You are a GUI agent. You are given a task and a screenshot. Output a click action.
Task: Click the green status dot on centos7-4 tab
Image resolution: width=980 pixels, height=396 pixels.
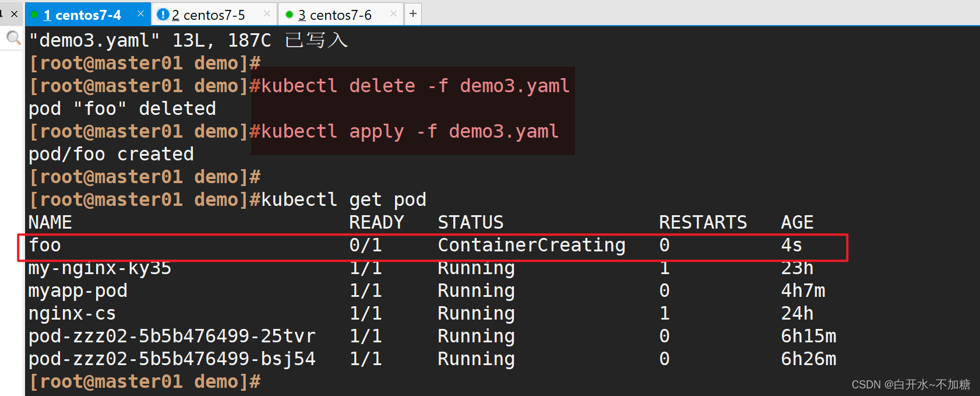tap(34, 15)
